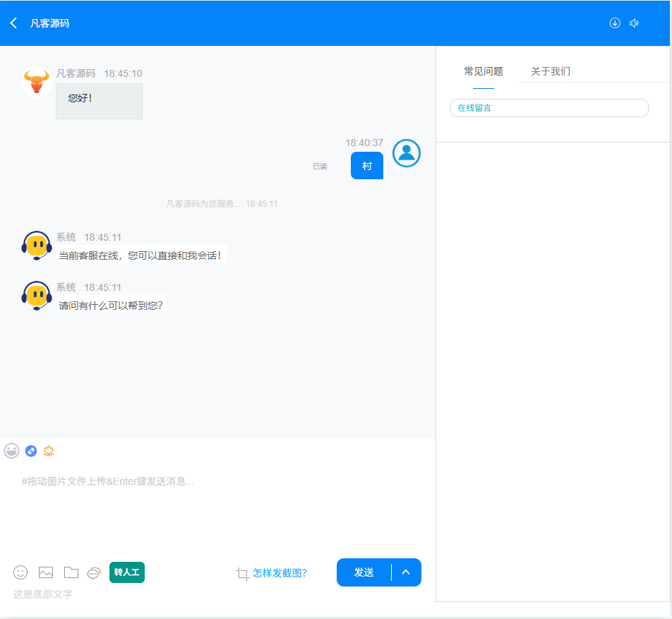Open 在线留言 entry
Viewport: 672px width, 619px height.
pos(549,107)
